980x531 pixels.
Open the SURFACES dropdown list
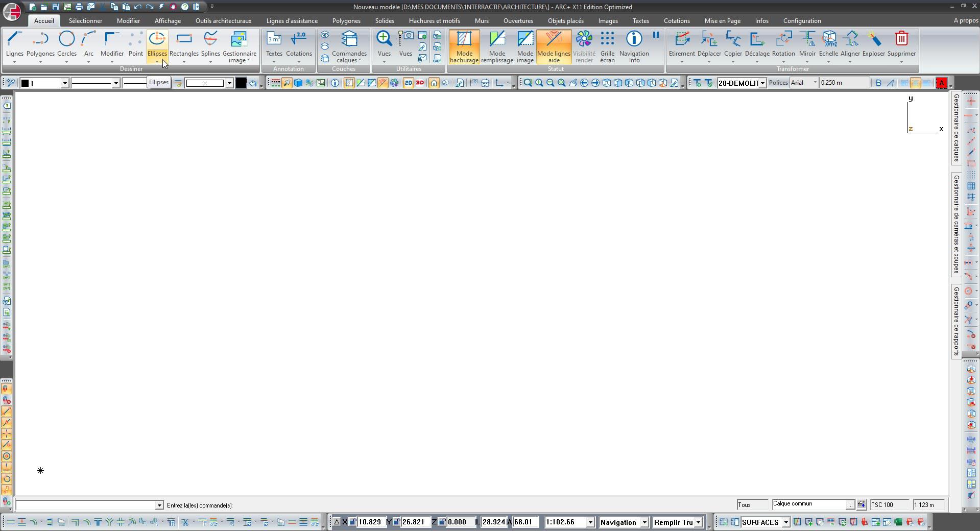(x=786, y=522)
